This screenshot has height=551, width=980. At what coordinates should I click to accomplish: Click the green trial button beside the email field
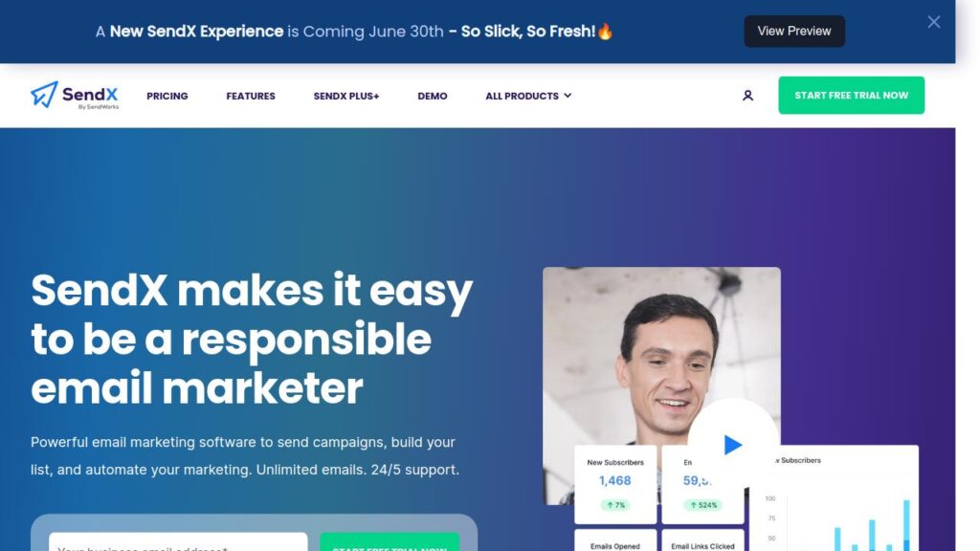click(x=390, y=541)
